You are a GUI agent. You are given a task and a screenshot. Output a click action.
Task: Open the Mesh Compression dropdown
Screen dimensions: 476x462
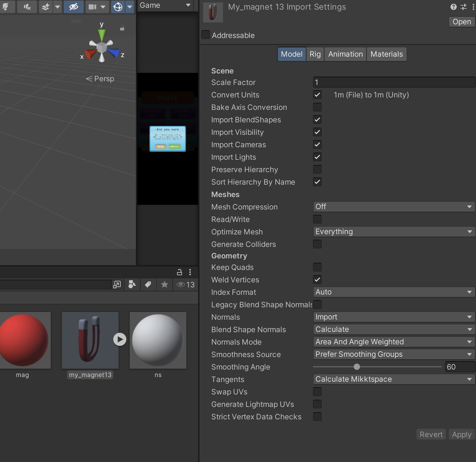pyautogui.click(x=393, y=207)
